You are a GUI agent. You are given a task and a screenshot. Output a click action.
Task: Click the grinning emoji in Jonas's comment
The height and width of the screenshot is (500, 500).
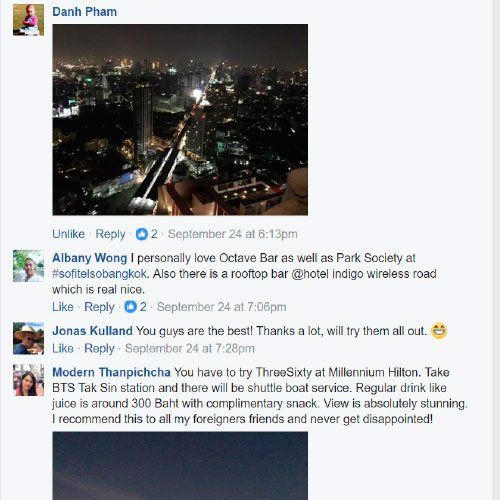(x=439, y=331)
